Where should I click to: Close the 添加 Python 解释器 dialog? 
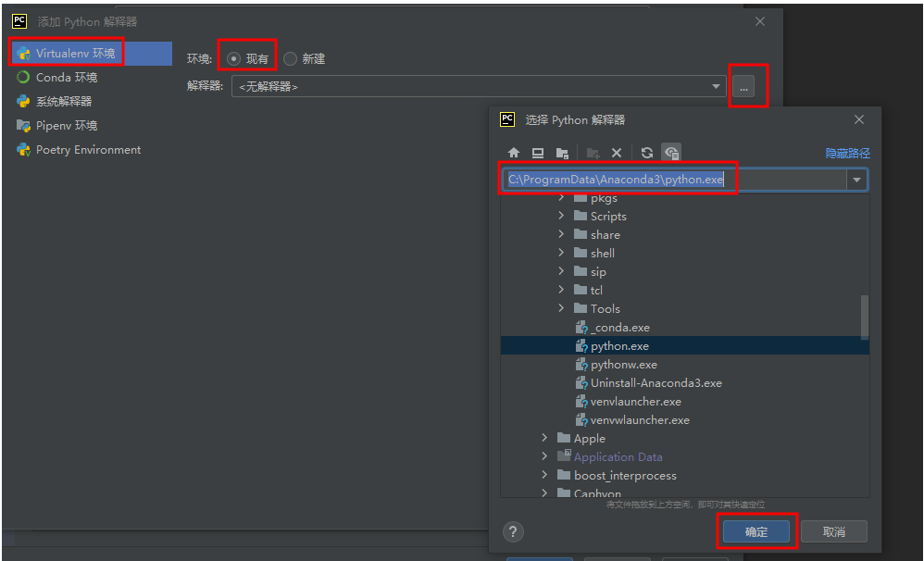point(760,21)
